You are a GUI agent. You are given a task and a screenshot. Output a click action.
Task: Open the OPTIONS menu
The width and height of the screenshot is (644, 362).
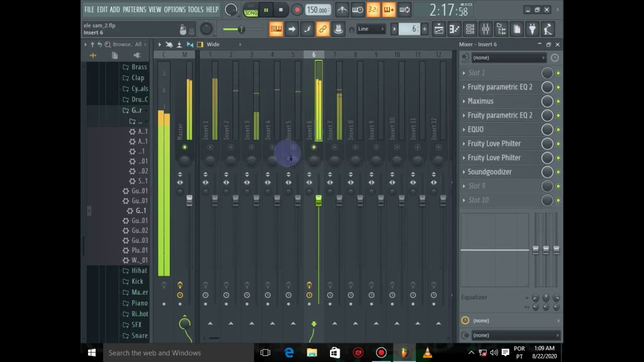(x=175, y=10)
